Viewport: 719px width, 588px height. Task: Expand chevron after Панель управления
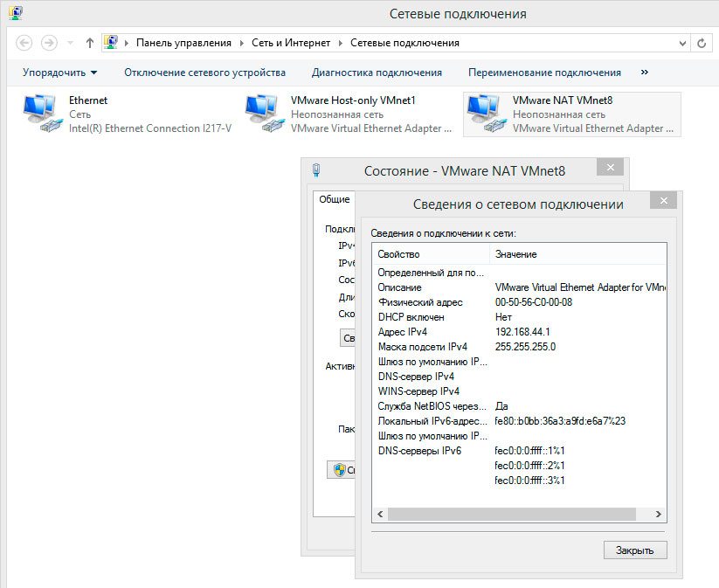coord(242,43)
